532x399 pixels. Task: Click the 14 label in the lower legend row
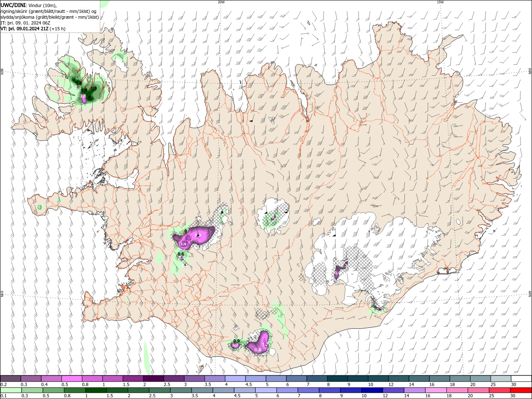click(406, 396)
